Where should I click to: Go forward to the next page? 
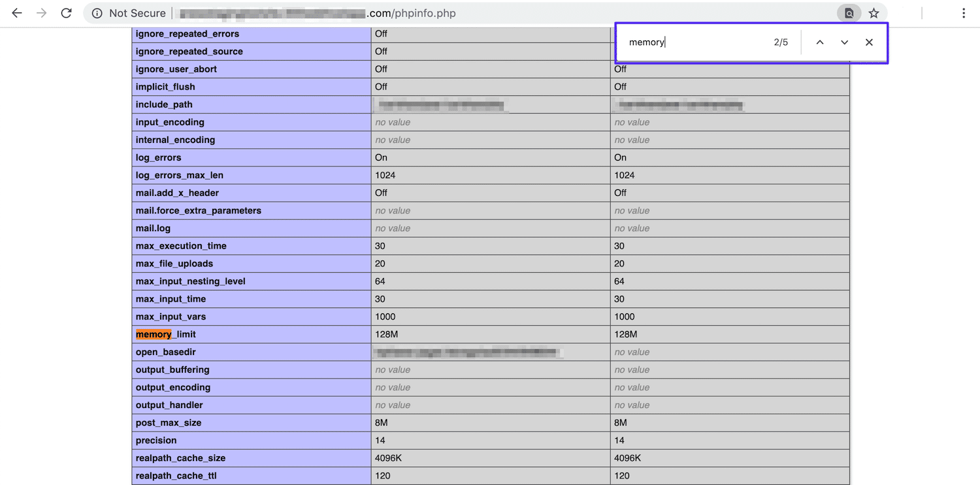41,12
